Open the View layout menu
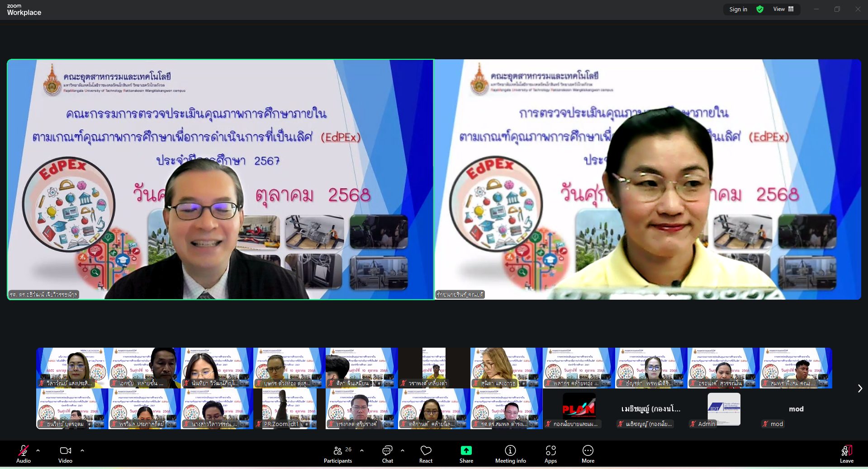This screenshot has width=868, height=469. (x=783, y=9)
